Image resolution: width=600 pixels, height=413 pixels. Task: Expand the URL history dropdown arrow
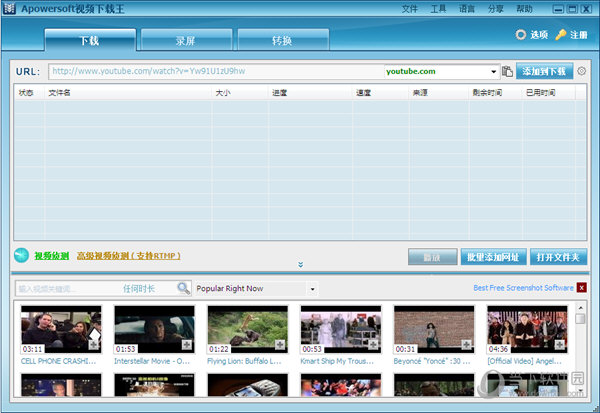[x=494, y=72]
